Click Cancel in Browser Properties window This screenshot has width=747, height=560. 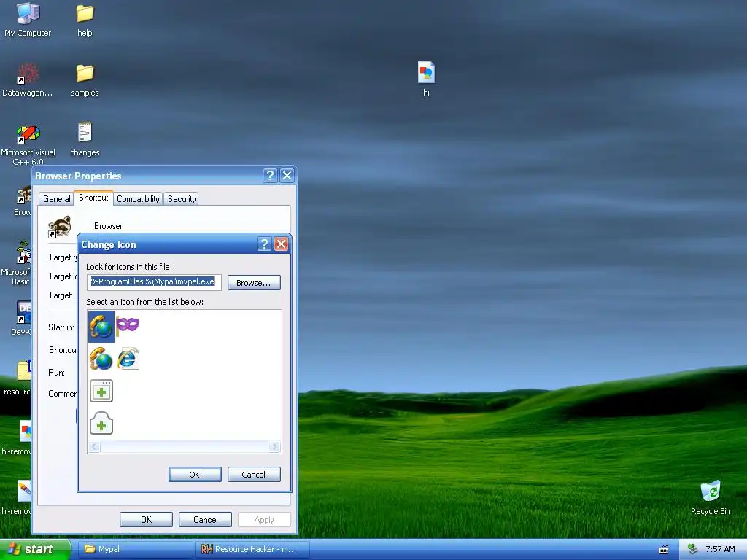pyautogui.click(x=205, y=520)
